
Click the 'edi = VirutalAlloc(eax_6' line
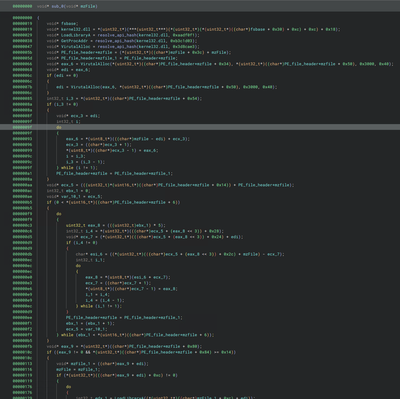tap(167, 87)
